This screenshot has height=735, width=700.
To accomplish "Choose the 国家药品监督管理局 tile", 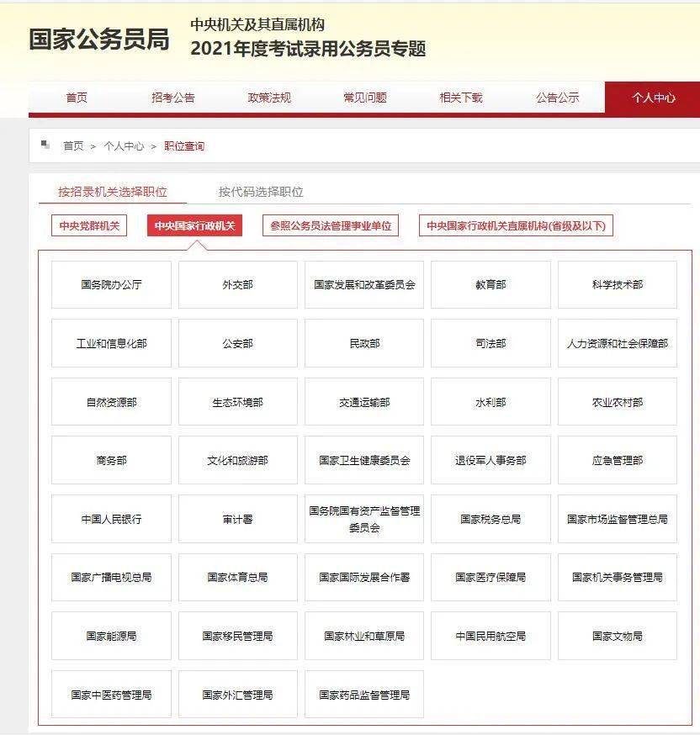I will [364, 695].
